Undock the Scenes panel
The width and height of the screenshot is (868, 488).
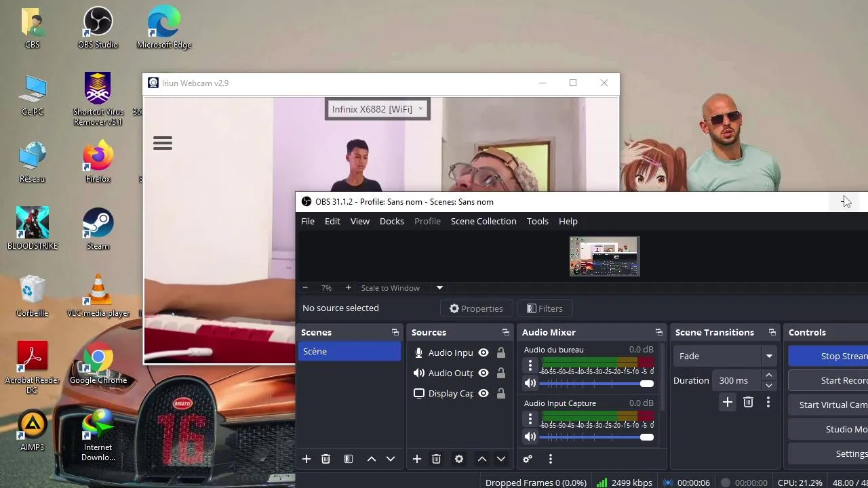click(x=395, y=332)
